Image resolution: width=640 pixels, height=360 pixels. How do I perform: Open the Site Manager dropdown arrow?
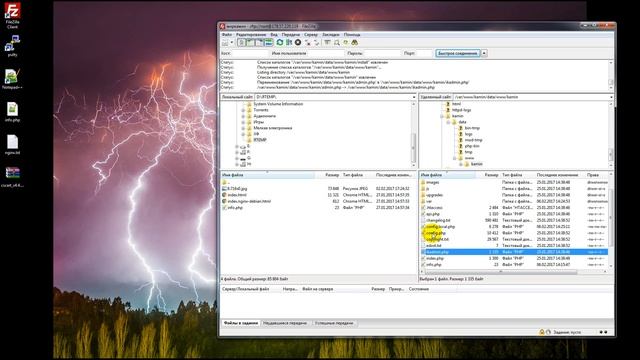click(x=231, y=43)
